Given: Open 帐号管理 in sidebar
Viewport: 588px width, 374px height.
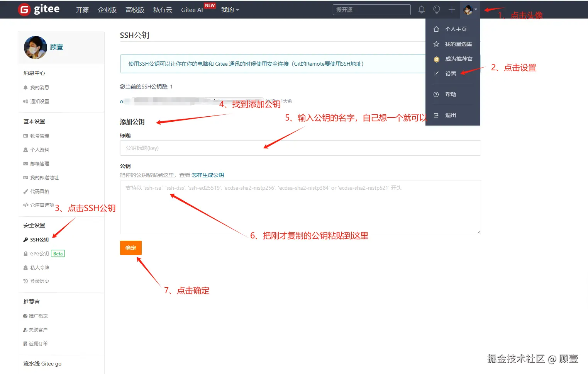Looking at the screenshot, I should pyautogui.click(x=39, y=136).
